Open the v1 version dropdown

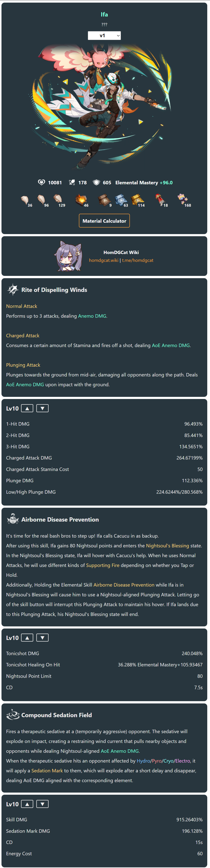pos(104,36)
